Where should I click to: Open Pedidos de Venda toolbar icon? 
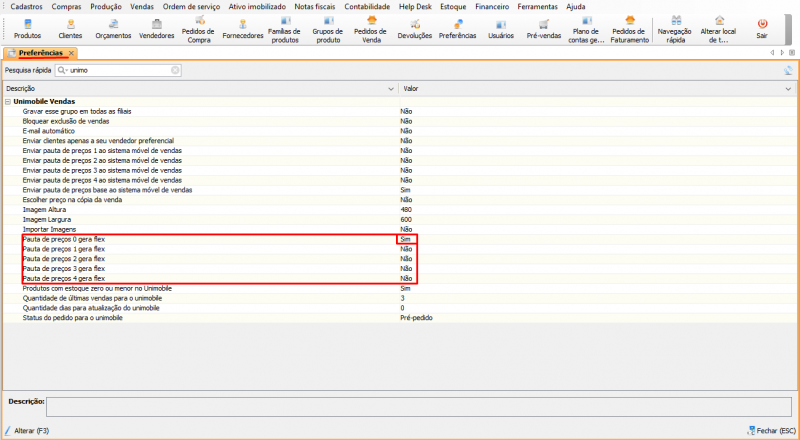coord(372,26)
